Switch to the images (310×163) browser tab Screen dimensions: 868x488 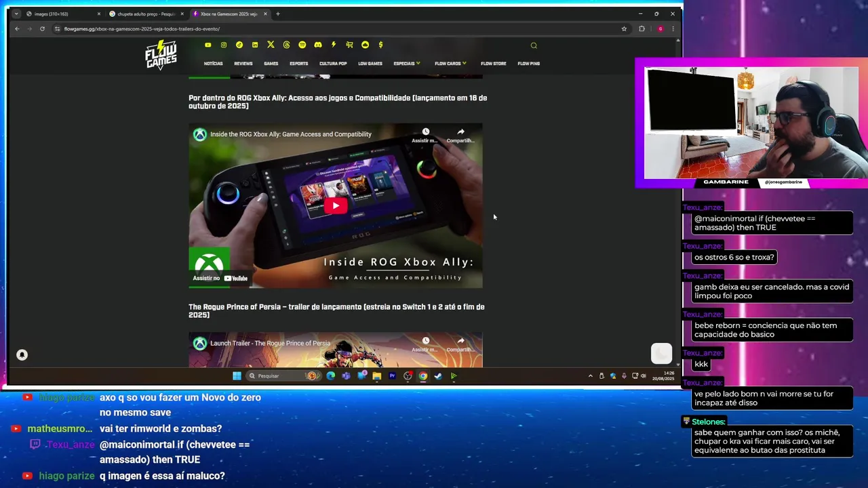tap(62, 14)
